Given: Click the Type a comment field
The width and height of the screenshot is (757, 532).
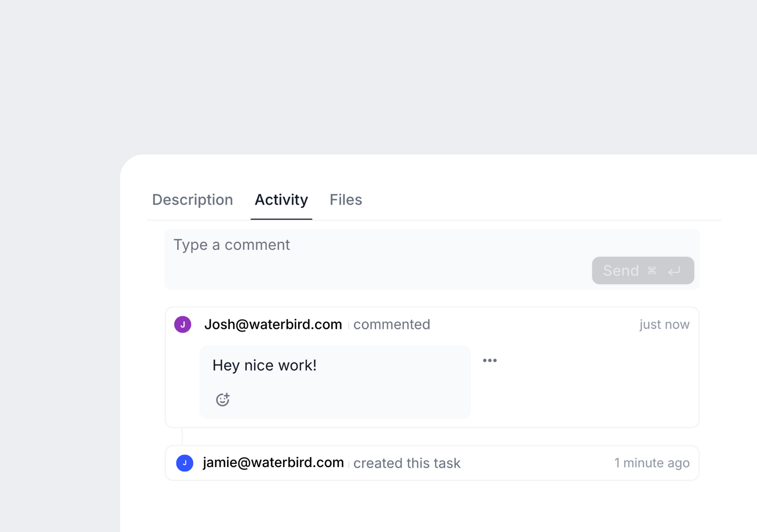Looking at the screenshot, I should point(432,259).
